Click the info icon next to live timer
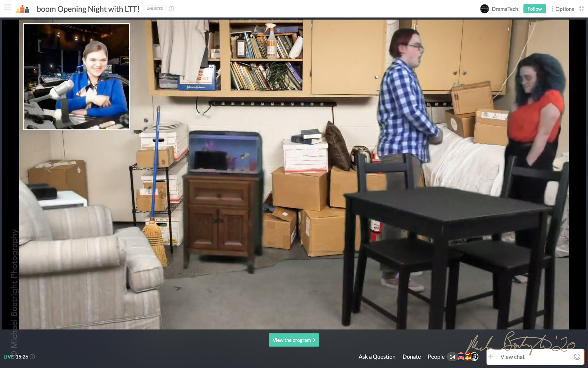This screenshot has width=588, height=368. coord(32,357)
